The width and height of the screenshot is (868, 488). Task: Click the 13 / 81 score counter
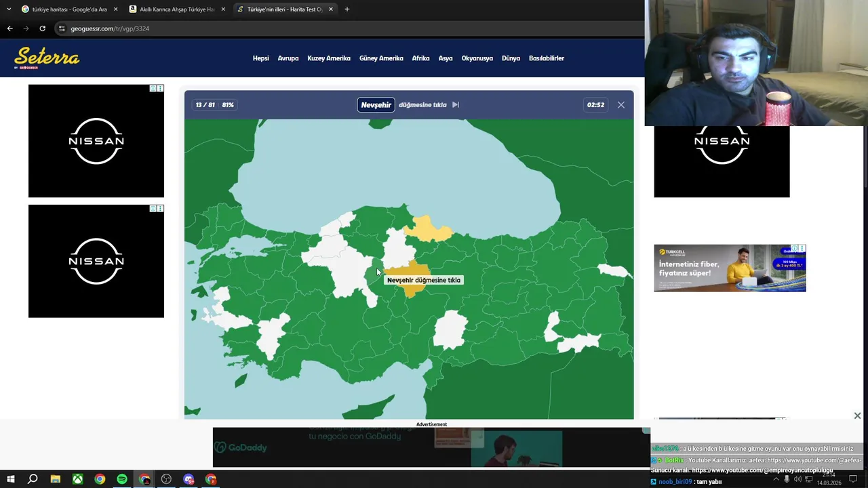(x=205, y=104)
